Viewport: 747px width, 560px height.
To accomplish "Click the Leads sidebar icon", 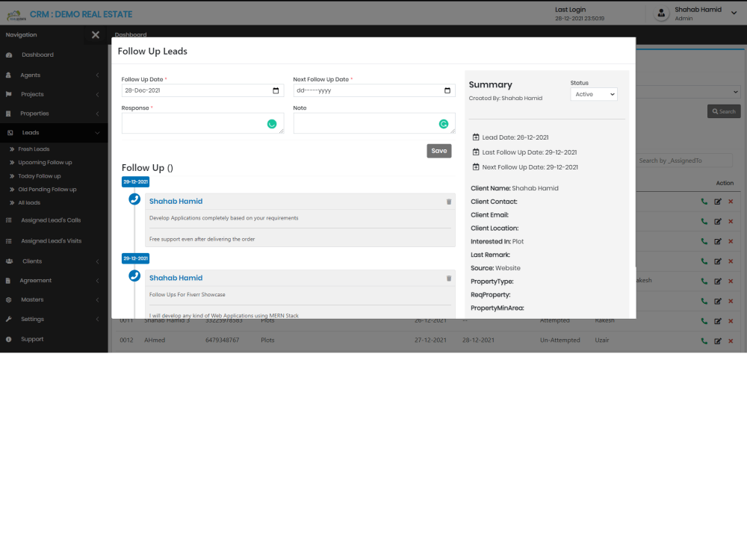I will click(x=10, y=133).
